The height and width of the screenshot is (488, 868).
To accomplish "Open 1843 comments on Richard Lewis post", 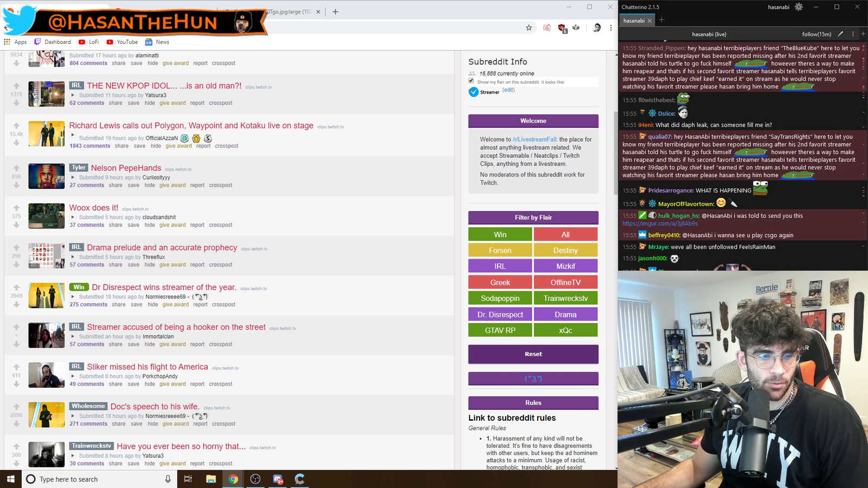I will [90, 146].
